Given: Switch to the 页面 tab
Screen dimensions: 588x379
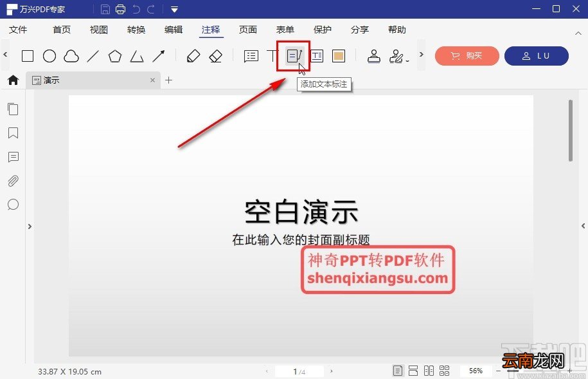Looking at the screenshot, I should coord(248,30).
